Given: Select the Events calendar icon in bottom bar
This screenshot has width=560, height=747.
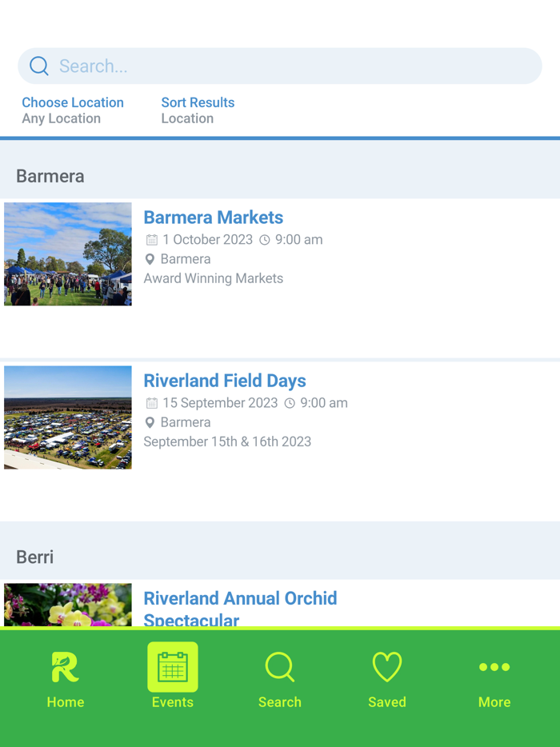Looking at the screenshot, I should [x=173, y=666].
